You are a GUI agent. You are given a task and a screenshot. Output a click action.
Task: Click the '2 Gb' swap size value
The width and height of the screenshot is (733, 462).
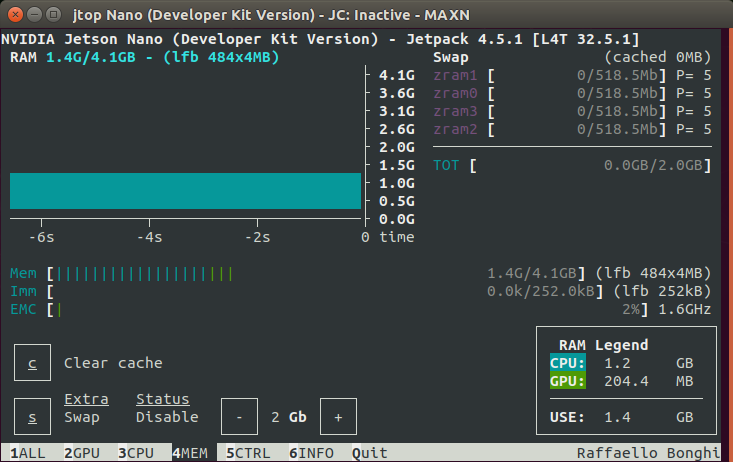[x=289, y=417]
